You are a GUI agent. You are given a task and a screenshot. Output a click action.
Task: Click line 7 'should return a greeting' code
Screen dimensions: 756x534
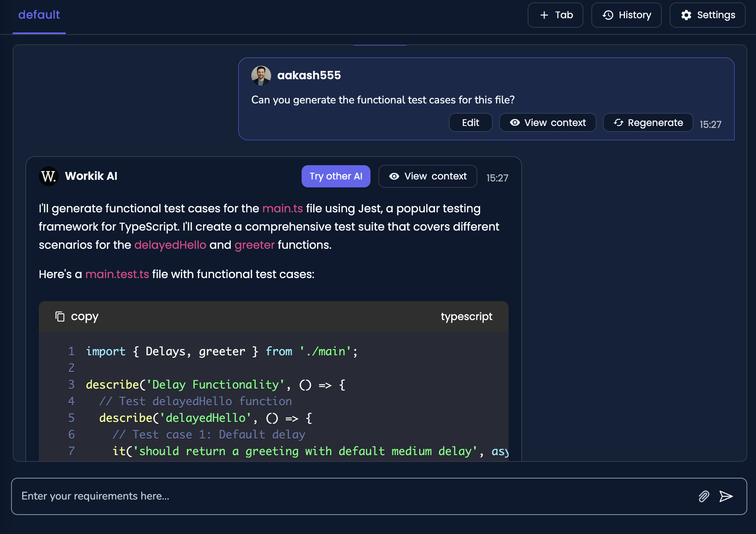point(310,451)
